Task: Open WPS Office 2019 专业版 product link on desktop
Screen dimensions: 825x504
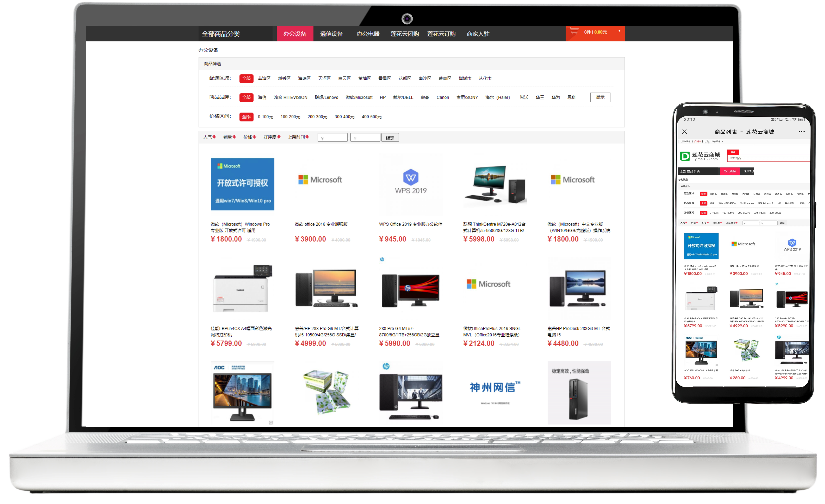Action: coord(410,224)
